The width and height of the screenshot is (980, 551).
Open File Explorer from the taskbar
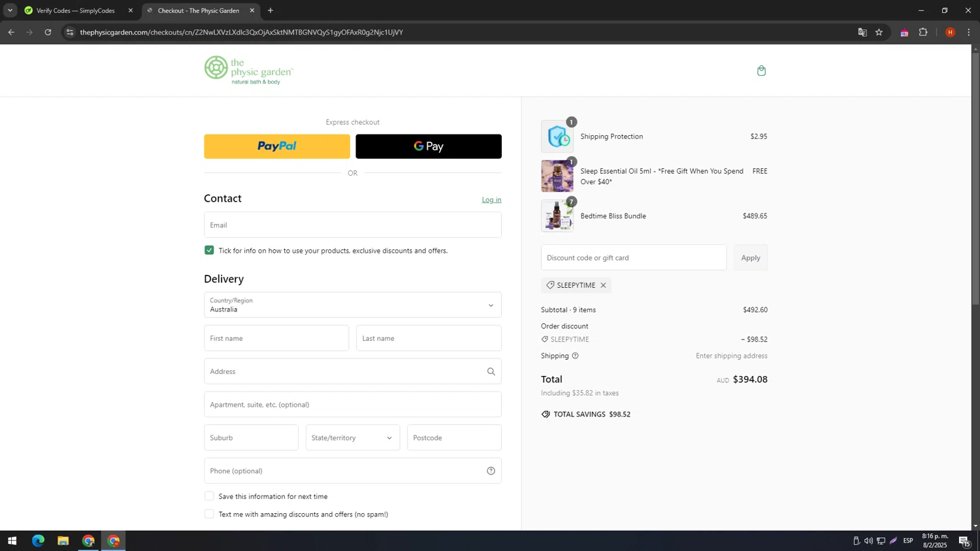(x=63, y=541)
